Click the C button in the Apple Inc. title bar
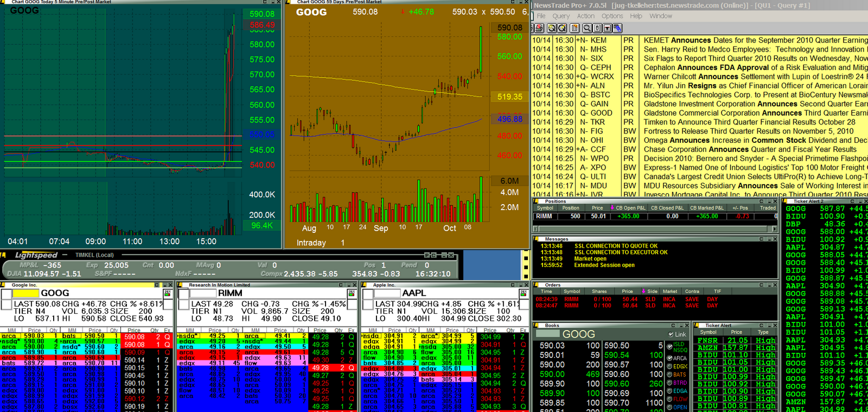 513,285
